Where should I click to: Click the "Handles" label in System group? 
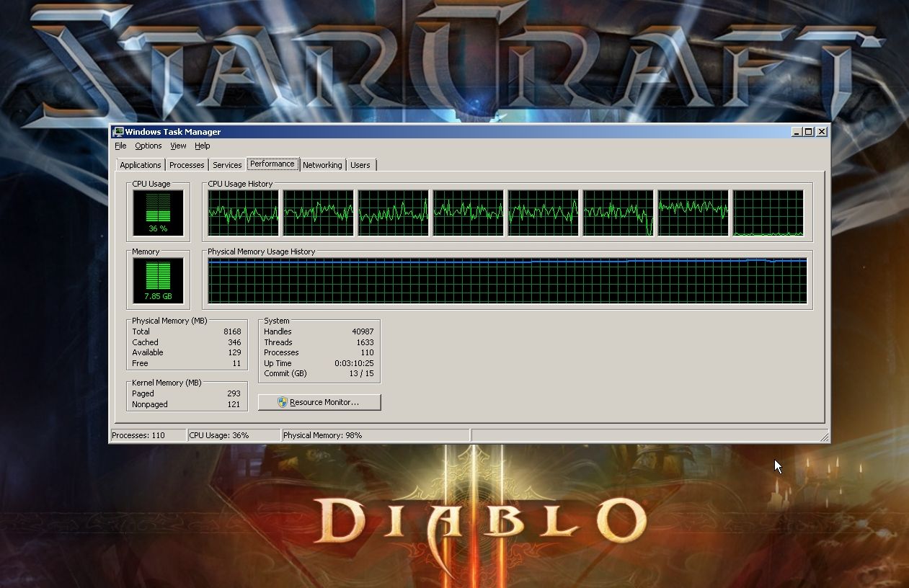click(278, 331)
